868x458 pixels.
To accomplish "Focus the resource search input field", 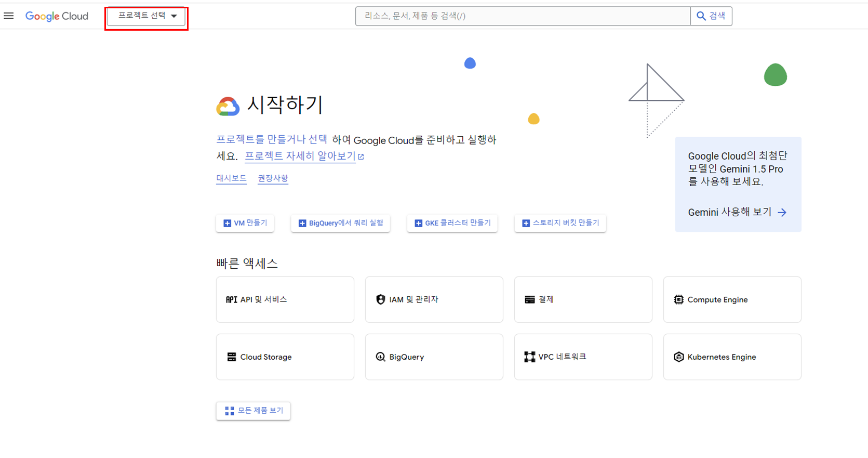I will pos(523,16).
